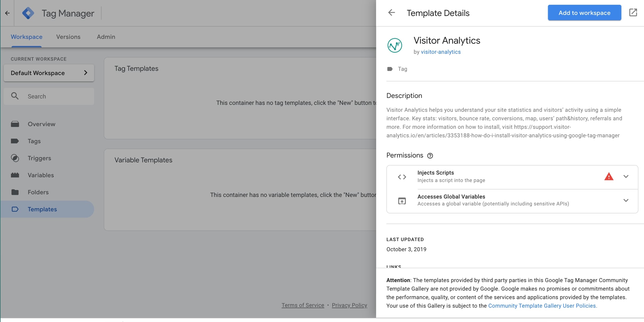
Task: Switch to the Versions tab
Action: [68, 37]
